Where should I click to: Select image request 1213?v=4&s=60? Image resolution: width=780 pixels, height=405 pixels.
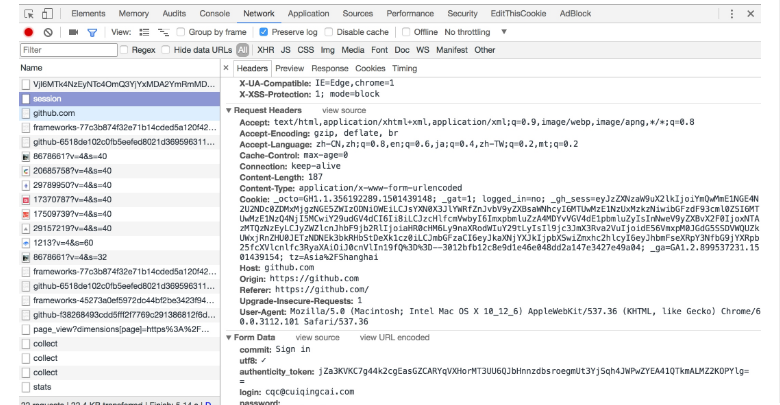tap(119, 243)
